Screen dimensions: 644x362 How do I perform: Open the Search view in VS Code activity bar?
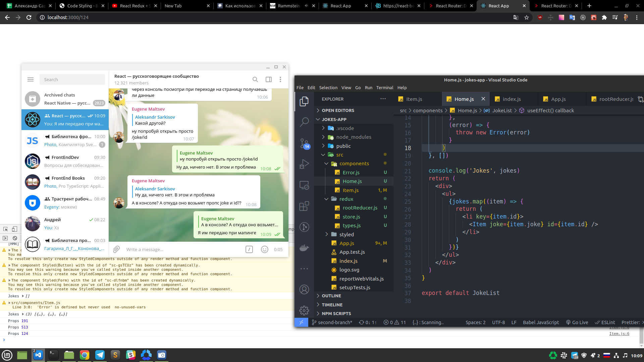[304, 122]
